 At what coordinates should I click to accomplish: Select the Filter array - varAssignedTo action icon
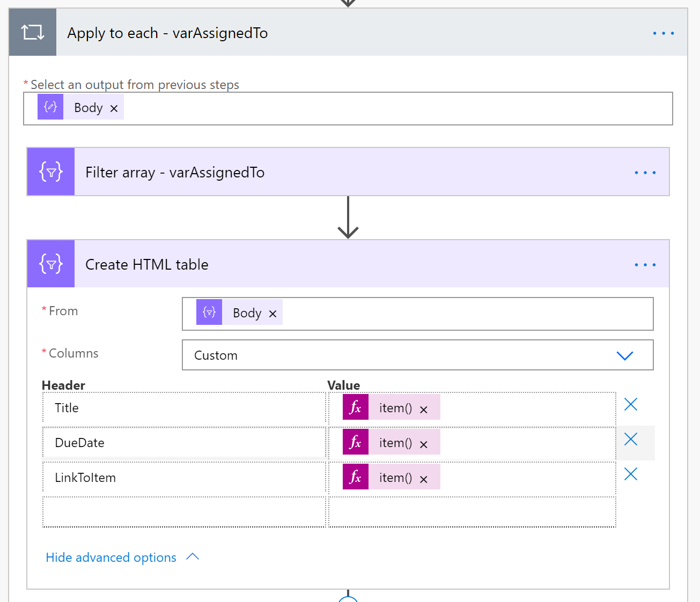[50, 172]
